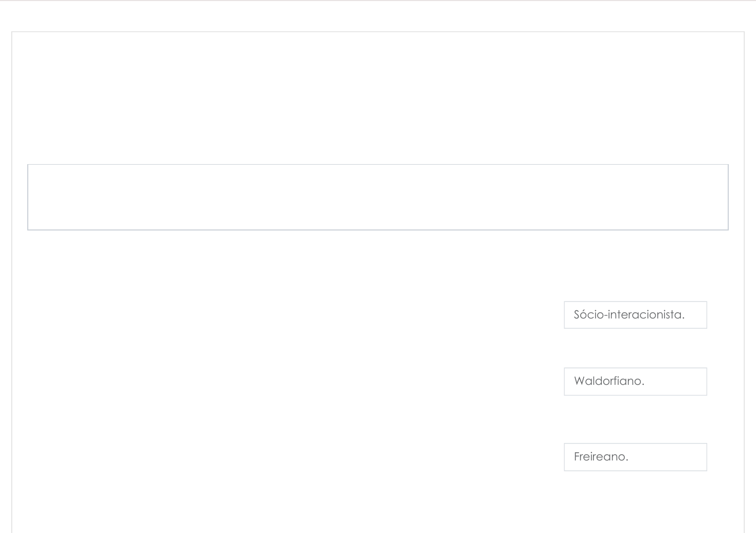Screen dimensions: 756x533
Task: Click center of the large empty box
Action: (x=377, y=197)
